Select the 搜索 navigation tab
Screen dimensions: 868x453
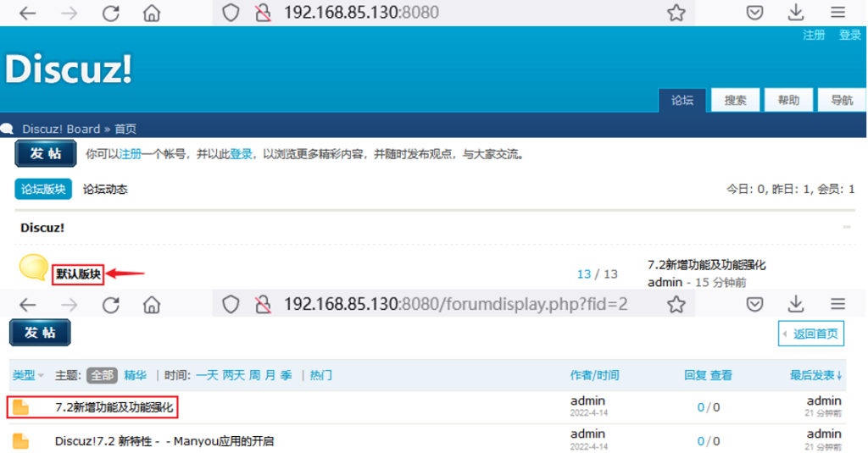[x=735, y=100]
